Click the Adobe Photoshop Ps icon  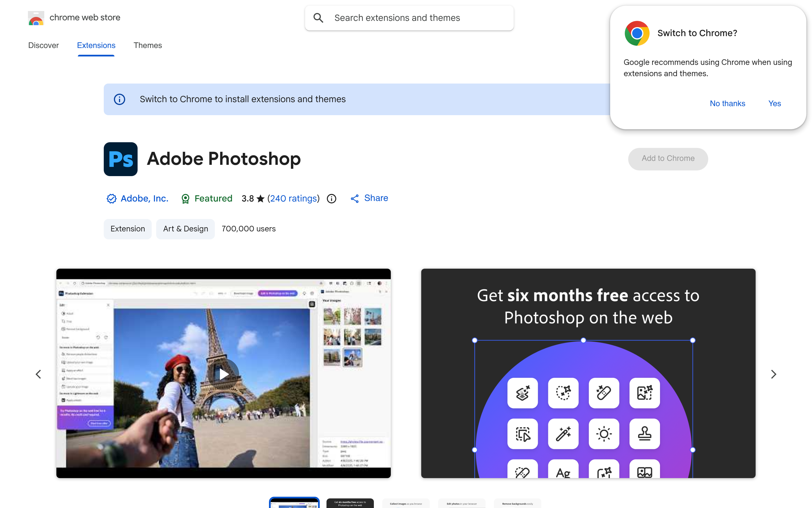point(120,159)
